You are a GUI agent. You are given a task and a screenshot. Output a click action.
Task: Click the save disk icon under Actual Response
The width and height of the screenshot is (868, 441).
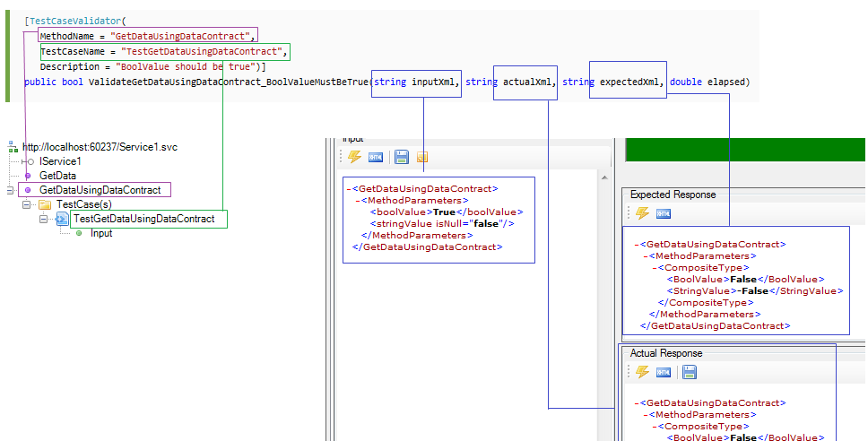(690, 372)
